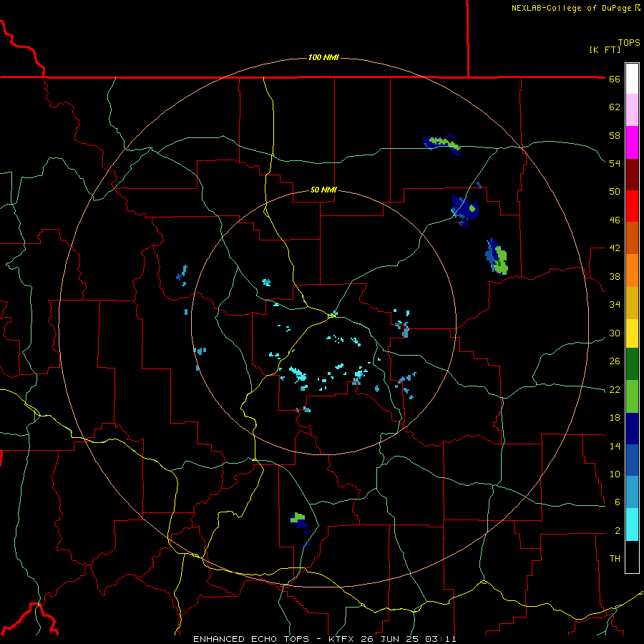
Task: Click the TH legend label
Action: point(615,559)
